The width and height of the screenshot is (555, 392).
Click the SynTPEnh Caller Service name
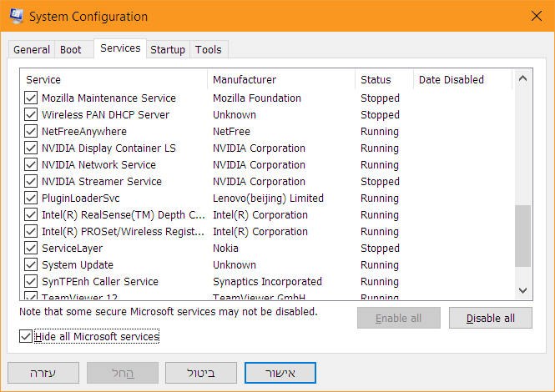coord(100,282)
